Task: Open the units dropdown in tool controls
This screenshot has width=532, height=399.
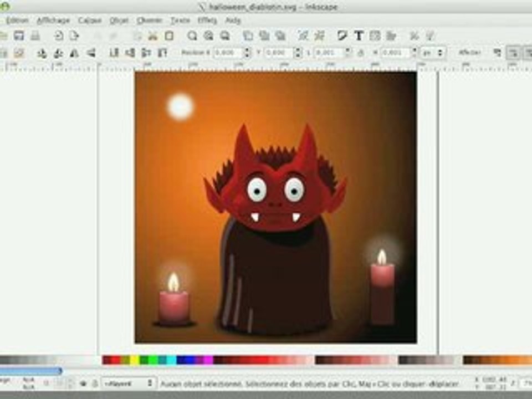Action: click(x=433, y=53)
